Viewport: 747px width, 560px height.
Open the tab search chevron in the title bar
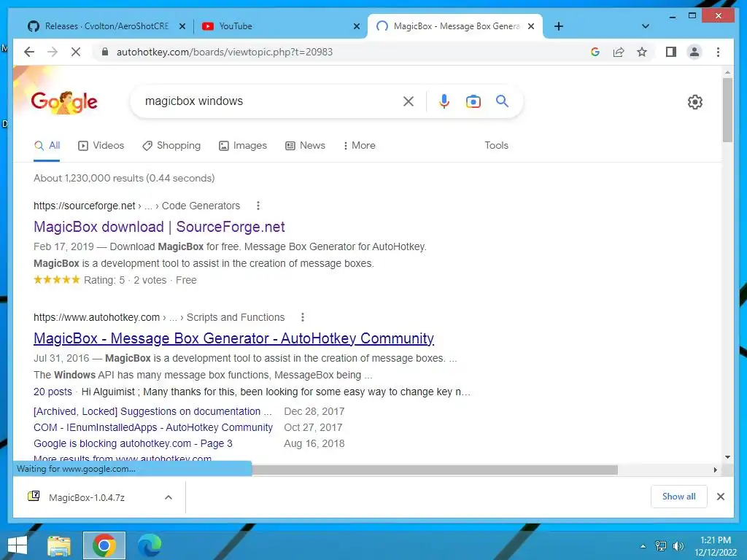[645, 26]
